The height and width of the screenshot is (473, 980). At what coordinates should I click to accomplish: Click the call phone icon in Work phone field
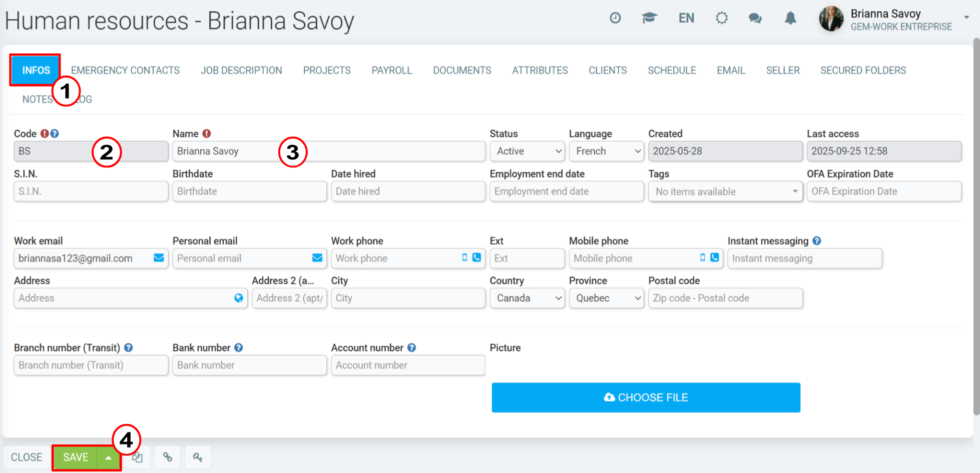(476, 257)
